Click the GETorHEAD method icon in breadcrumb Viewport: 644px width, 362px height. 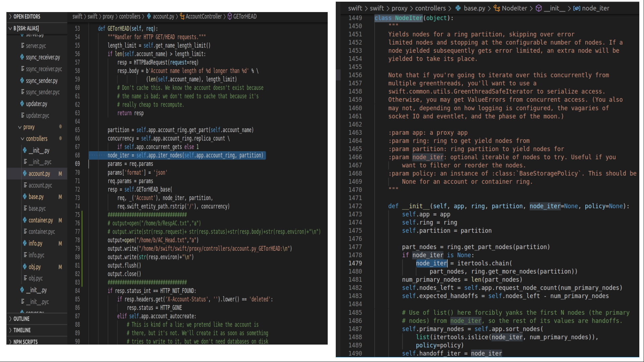pyautogui.click(x=230, y=16)
